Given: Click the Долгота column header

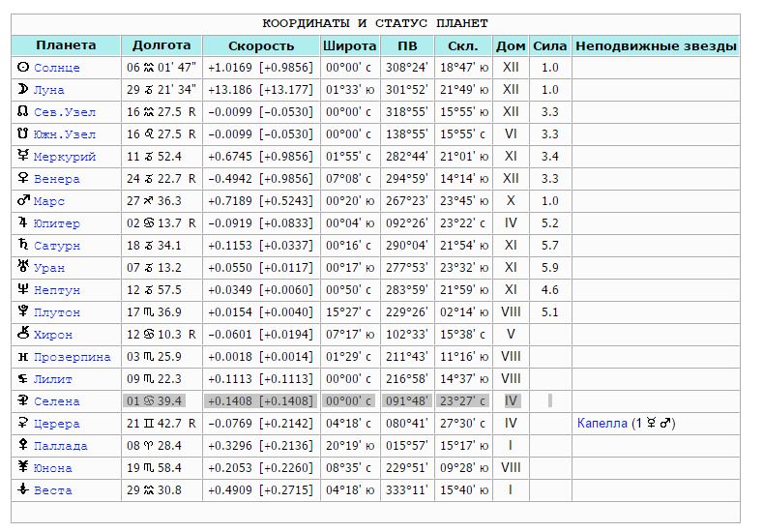Looking at the screenshot, I should tap(161, 45).
